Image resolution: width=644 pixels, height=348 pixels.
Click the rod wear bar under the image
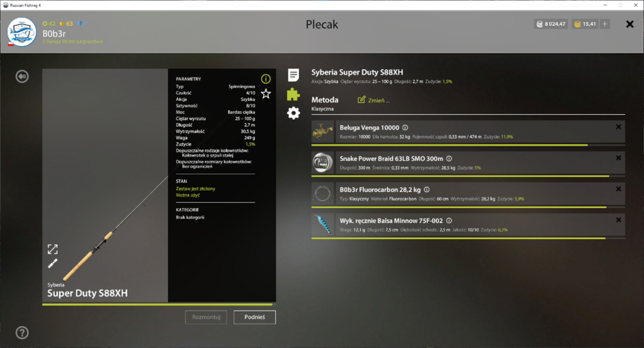pyautogui.click(x=159, y=304)
